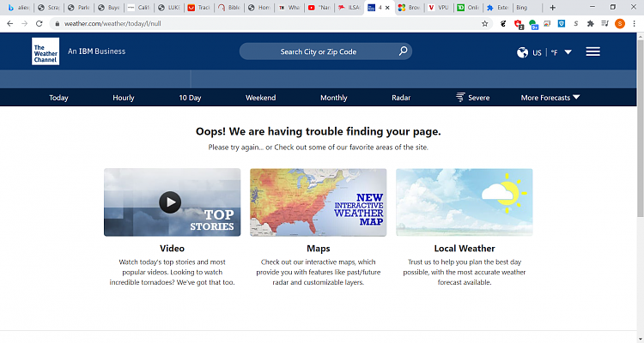Viewport: 644px width, 343px height.
Task: Open a new browser tab with plus
Action: pos(552,8)
